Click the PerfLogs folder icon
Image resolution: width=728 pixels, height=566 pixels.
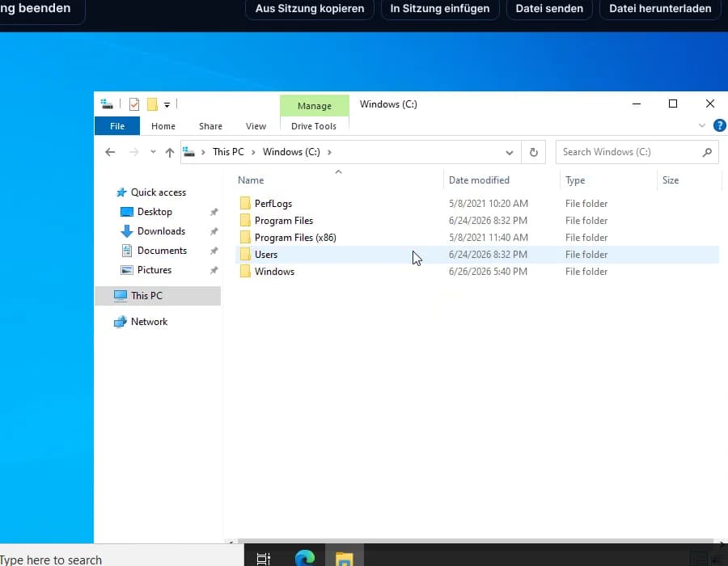(x=245, y=204)
